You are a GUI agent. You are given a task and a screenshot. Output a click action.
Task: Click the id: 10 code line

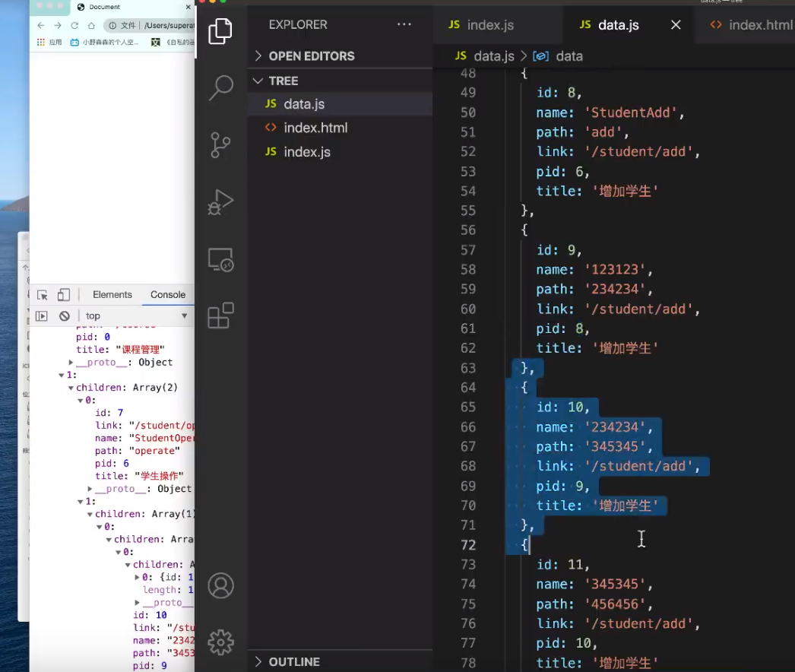[562, 407]
